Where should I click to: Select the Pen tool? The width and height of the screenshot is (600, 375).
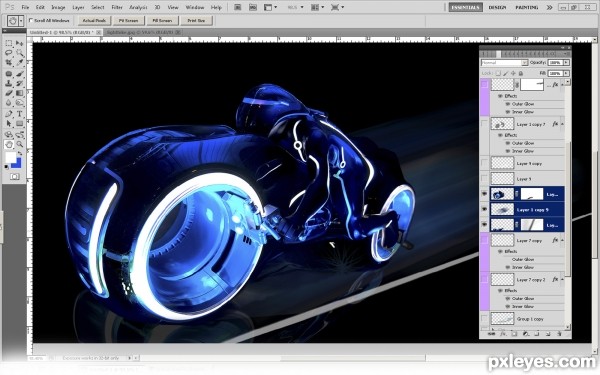click(x=8, y=114)
